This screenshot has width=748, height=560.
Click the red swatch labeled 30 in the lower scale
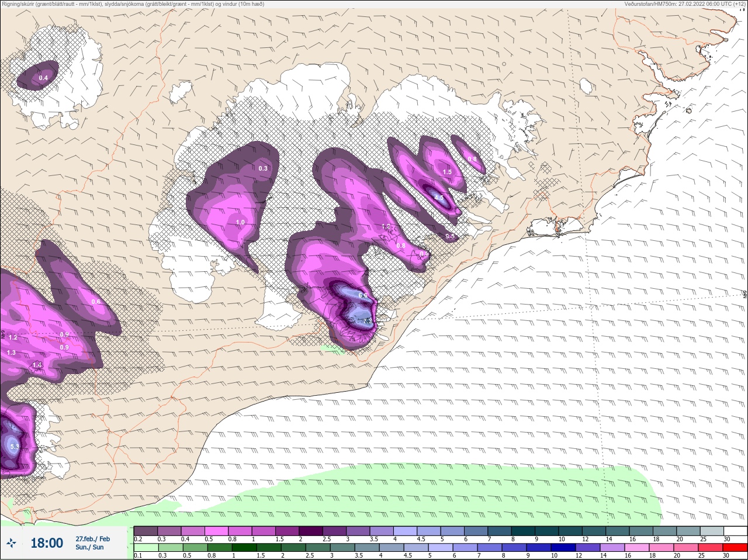735,548
